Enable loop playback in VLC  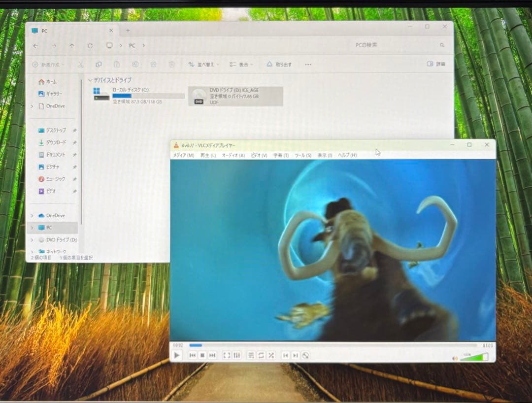coord(261,355)
